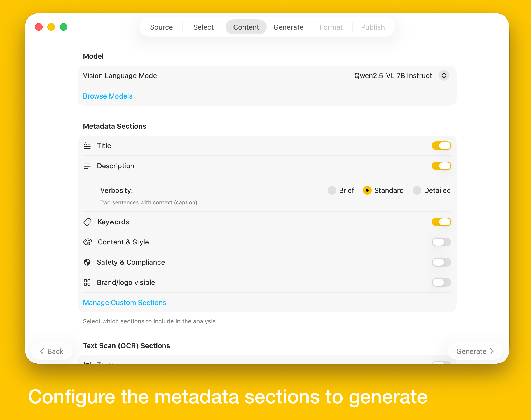Click the Safety & Compliance shield icon
Viewport: 531px width, 420px height.
pos(87,262)
